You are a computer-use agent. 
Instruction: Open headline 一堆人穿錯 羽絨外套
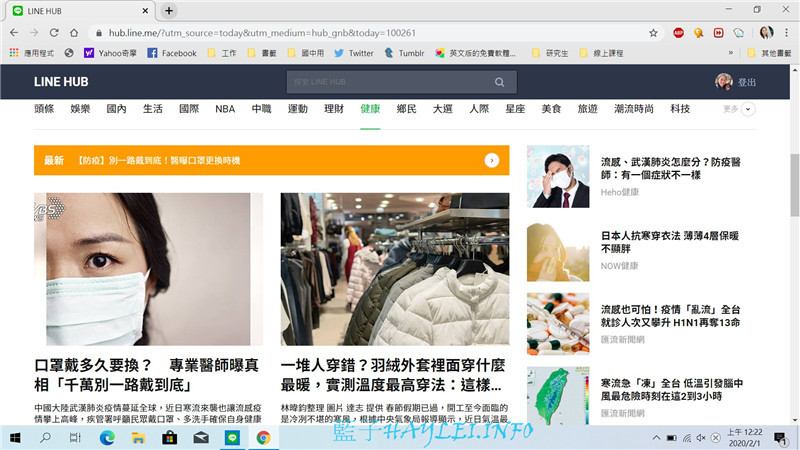point(393,375)
